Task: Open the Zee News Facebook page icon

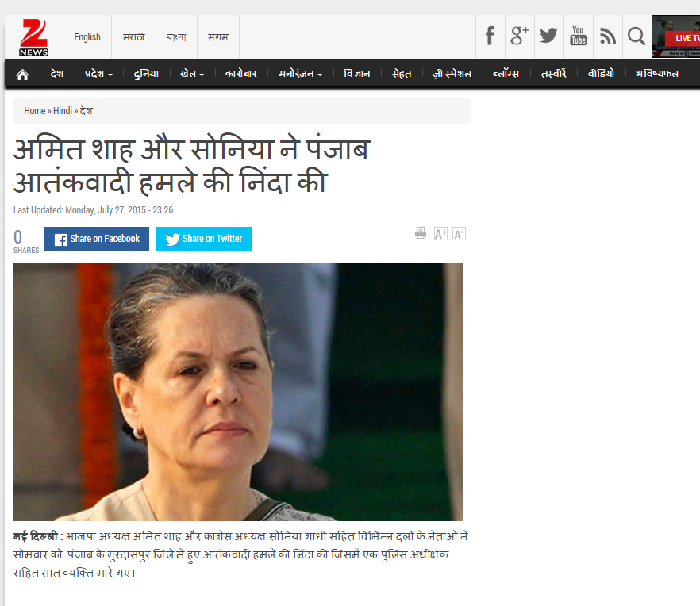Action: (x=490, y=36)
